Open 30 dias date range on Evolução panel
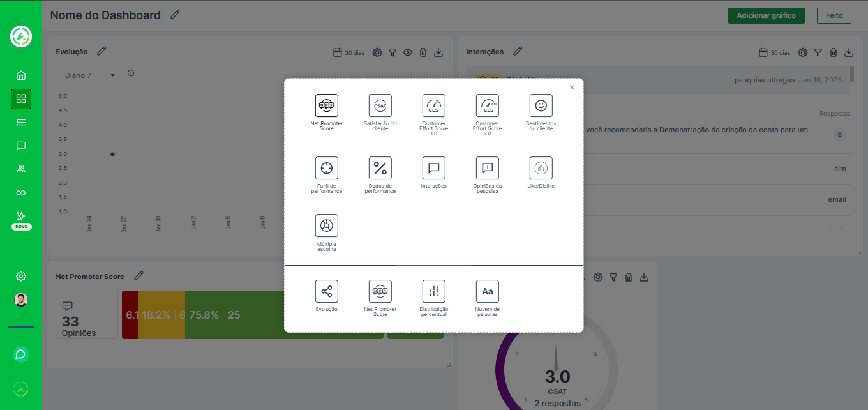This screenshot has height=410, width=868. tap(349, 52)
